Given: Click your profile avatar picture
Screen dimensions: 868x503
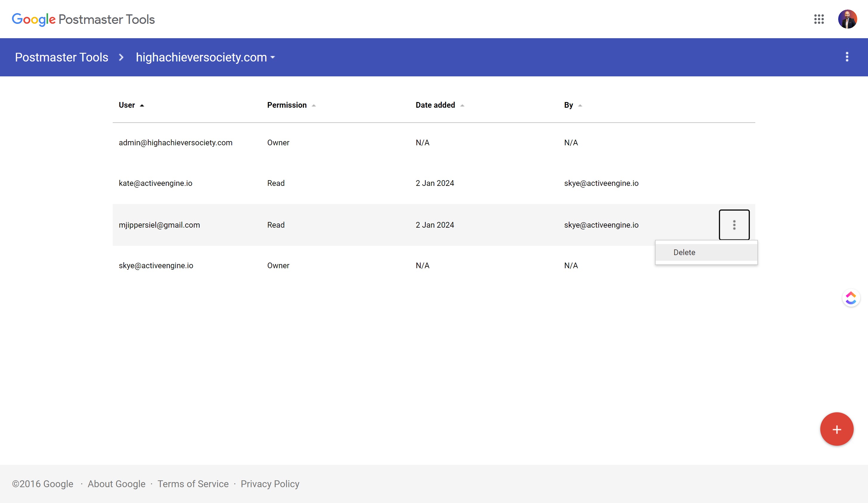Looking at the screenshot, I should (848, 19).
